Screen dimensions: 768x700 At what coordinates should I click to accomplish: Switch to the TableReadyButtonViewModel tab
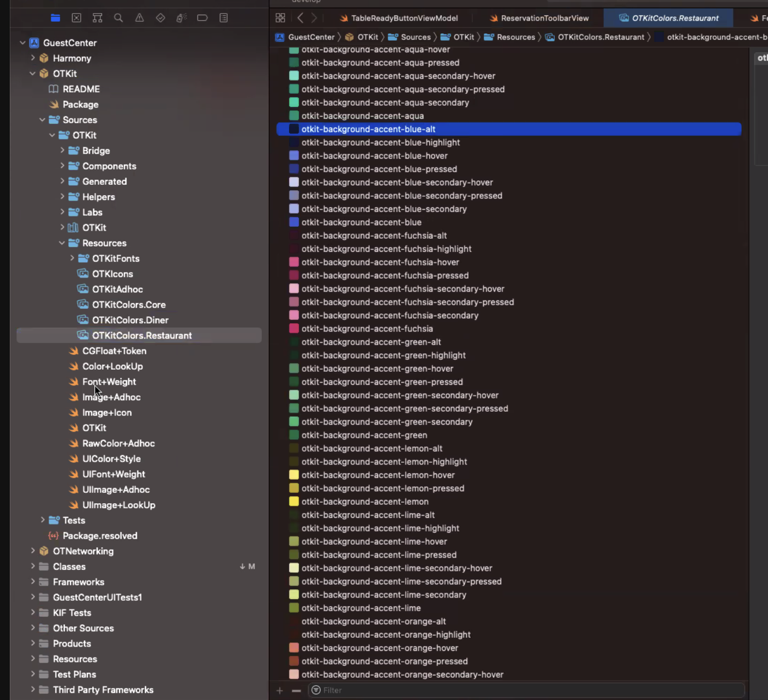point(404,18)
